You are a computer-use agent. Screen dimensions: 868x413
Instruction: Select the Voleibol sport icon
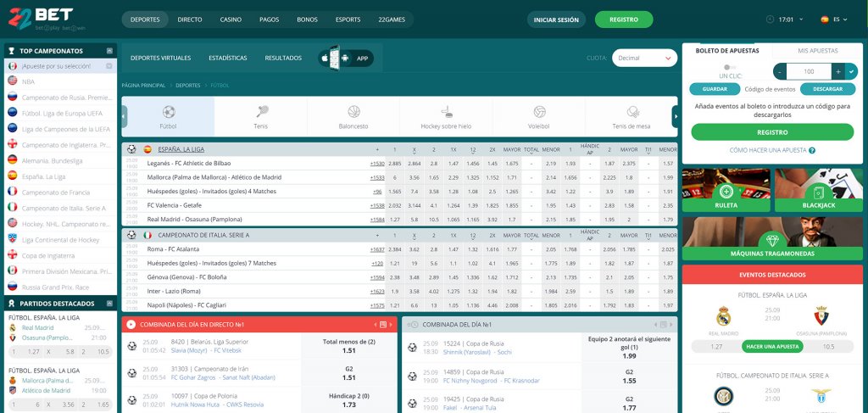point(539,112)
